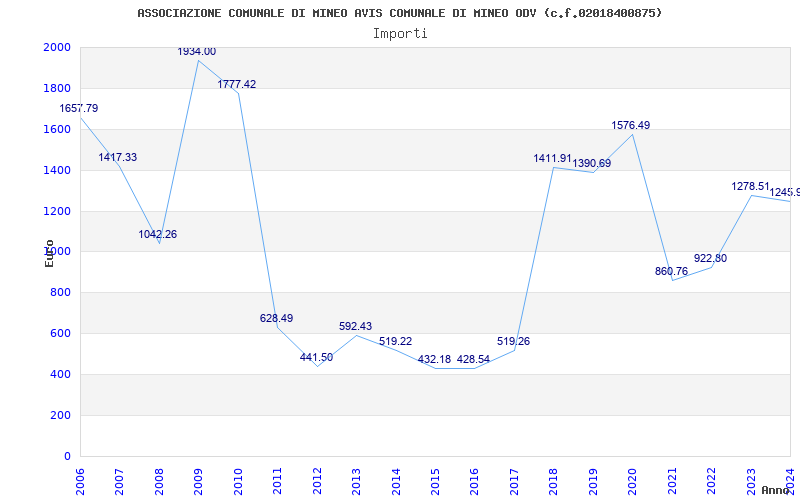Click the chart title mentioning AVIS Mineo

pos(399,13)
